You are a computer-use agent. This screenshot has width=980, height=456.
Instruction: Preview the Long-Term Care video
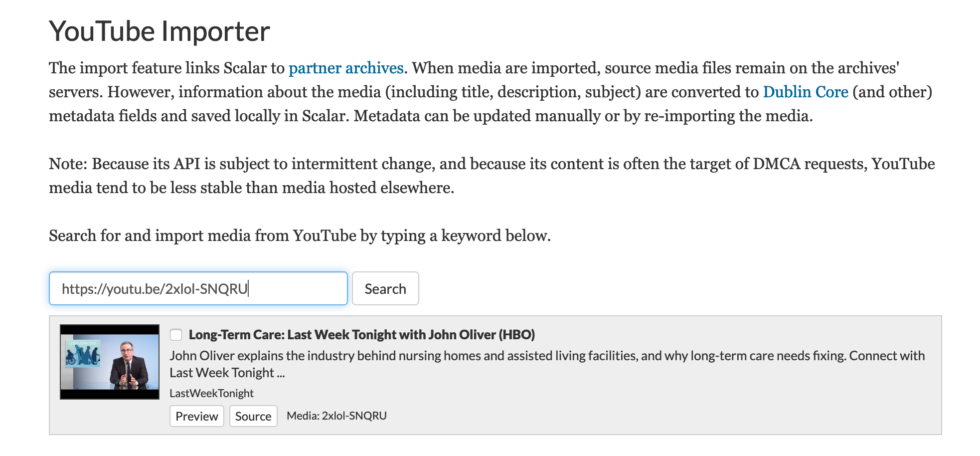pos(196,416)
